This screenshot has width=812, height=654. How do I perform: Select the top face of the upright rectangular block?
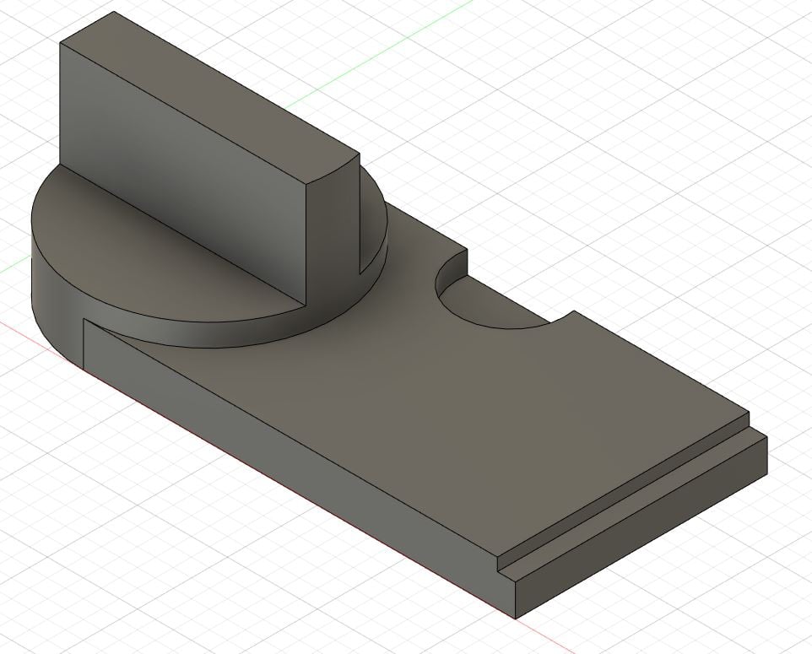(x=209, y=97)
